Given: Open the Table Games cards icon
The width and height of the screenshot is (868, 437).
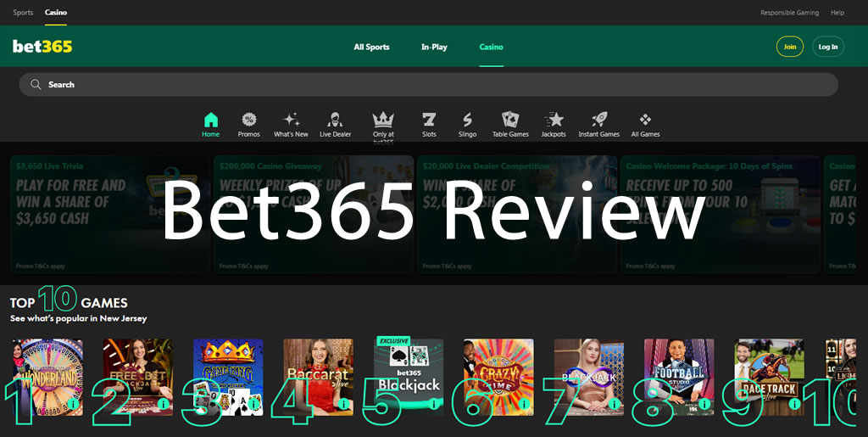Looking at the screenshot, I should pos(510,120).
